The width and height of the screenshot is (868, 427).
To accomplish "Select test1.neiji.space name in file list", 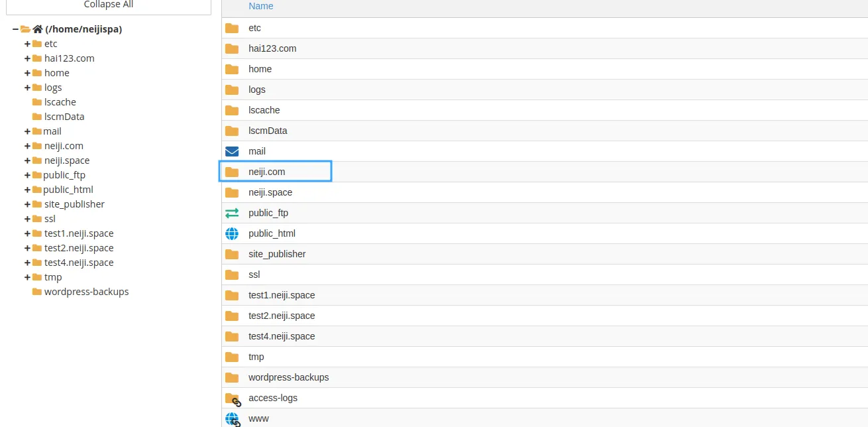I will [282, 295].
